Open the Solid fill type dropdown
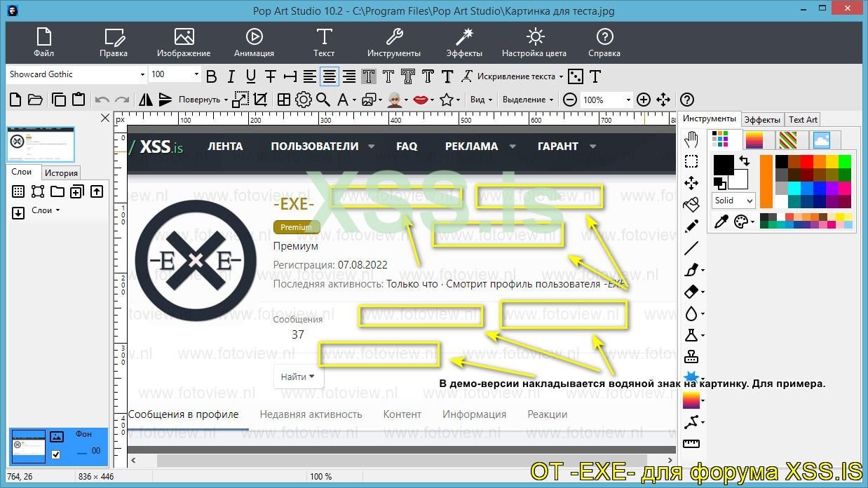This screenshot has width=868, height=488. pos(734,201)
